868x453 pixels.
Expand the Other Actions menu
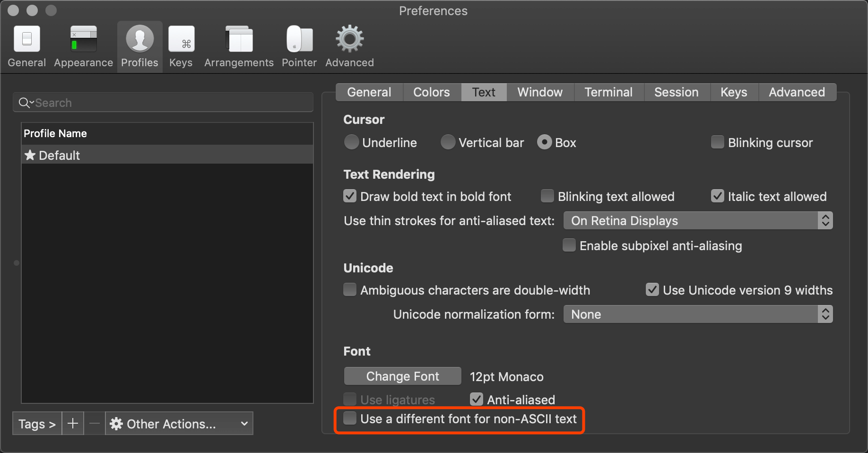click(x=179, y=423)
